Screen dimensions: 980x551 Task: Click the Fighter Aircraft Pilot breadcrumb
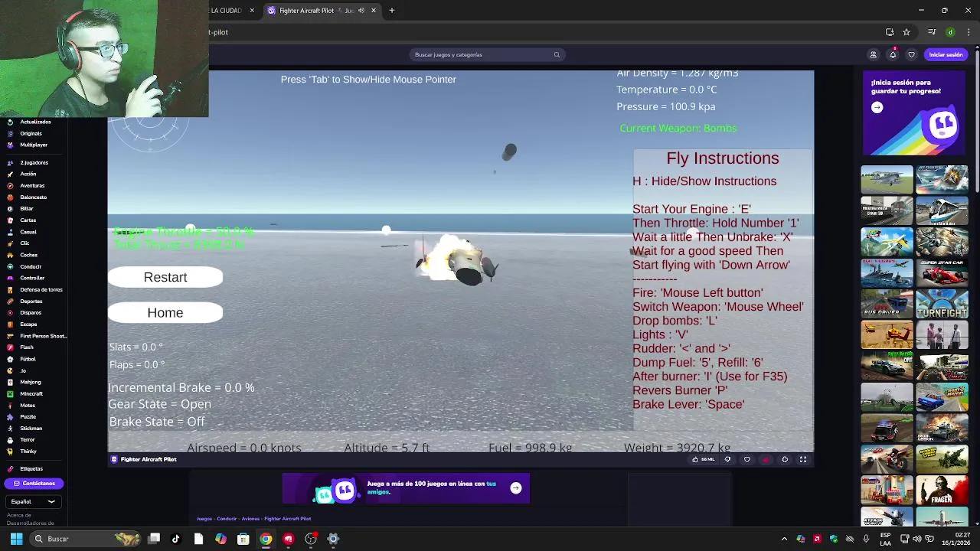coord(288,519)
